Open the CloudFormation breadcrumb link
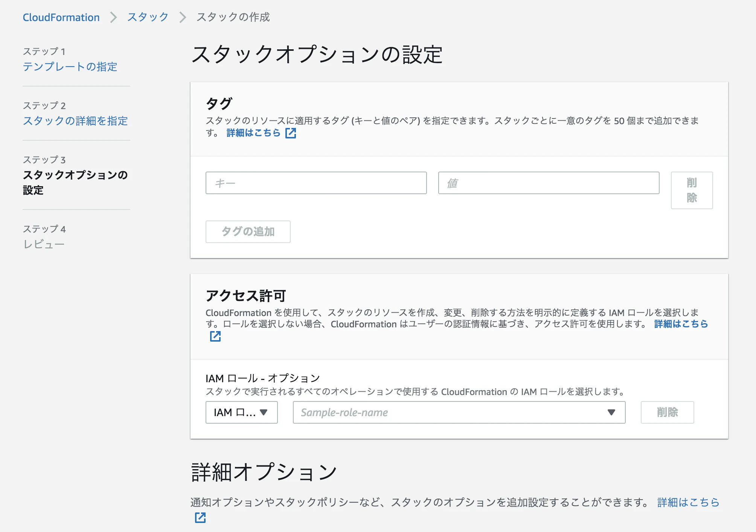The image size is (756, 532). (x=61, y=17)
